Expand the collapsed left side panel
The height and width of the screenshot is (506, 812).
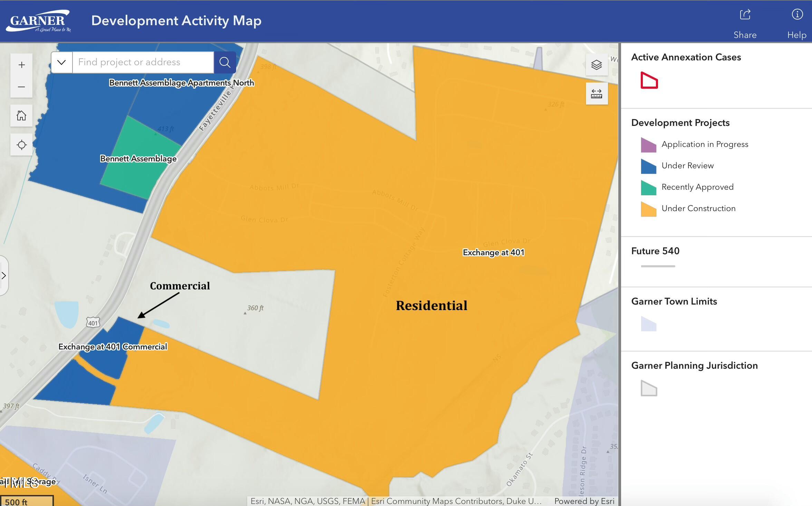[4, 276]
